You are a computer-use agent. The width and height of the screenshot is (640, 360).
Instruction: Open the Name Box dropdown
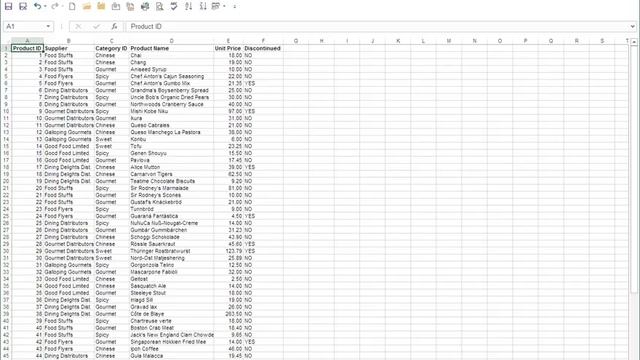[48, 27]
